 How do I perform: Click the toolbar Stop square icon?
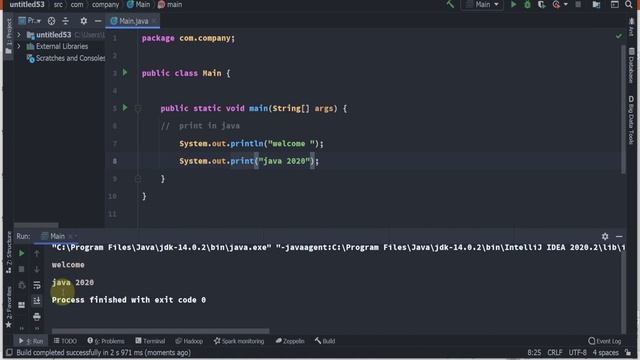tap(578, 4)
